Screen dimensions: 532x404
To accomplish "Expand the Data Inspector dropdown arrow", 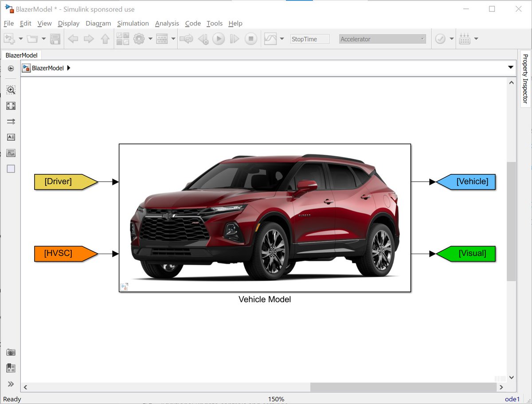I will pos(282,39).
